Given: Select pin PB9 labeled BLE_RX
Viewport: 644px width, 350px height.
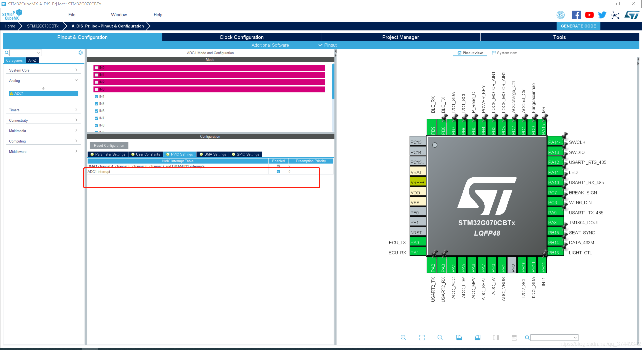Looking at the screenshot, I should (x=432, y=127).
